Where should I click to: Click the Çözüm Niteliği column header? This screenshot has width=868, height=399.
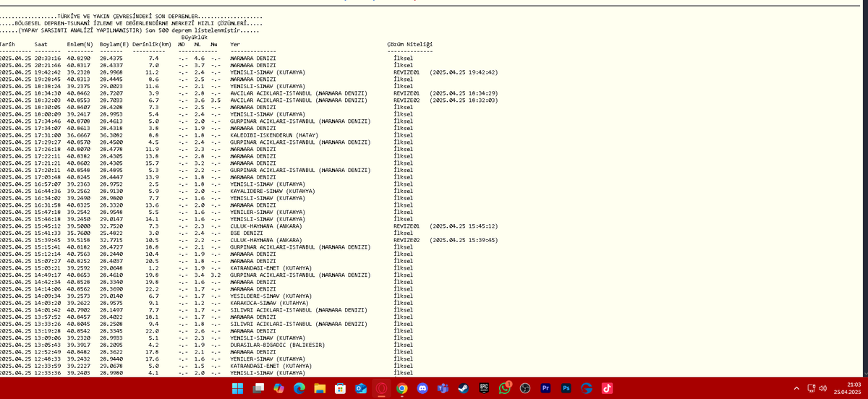coord(409,44)
